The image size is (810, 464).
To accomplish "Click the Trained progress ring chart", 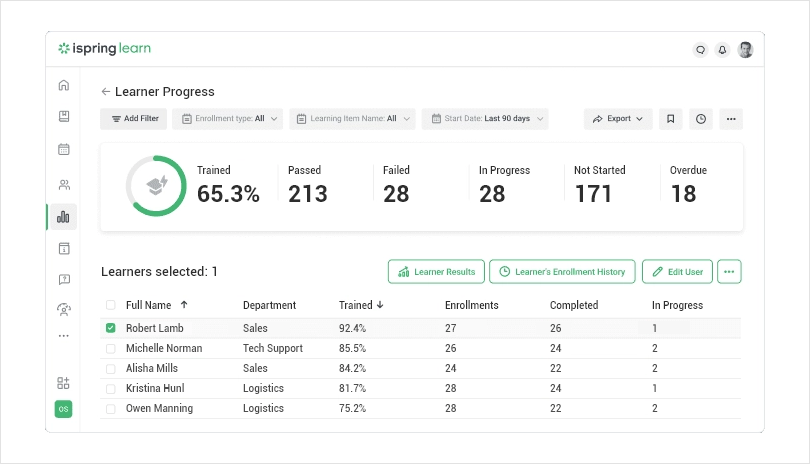I will (x=155, y=186).
